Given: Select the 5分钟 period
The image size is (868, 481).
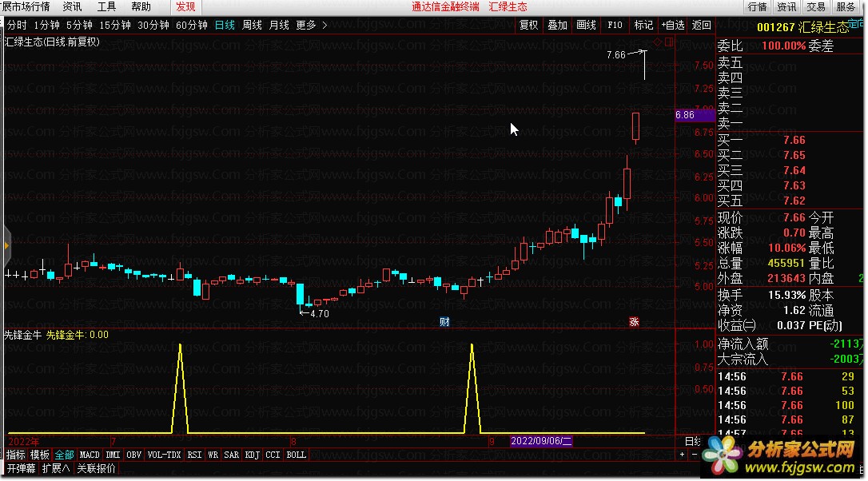Looking at the screenshot, I should (x=79, y=25).
